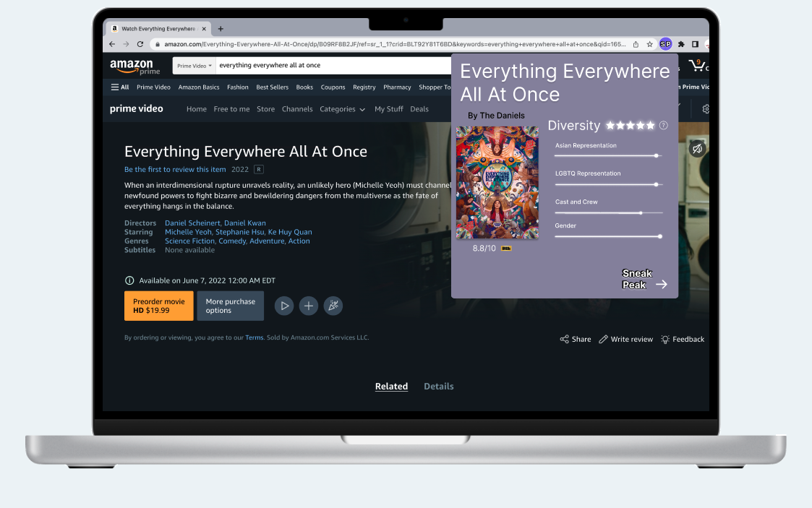Open Books in the nav bar
This screenshot has width=812, height=508.
click(x=304, y=87)
